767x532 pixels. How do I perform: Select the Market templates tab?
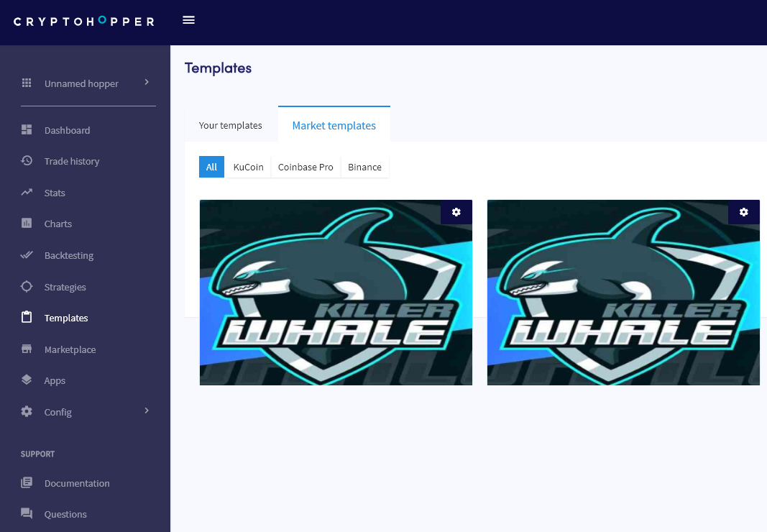point(334,125)
